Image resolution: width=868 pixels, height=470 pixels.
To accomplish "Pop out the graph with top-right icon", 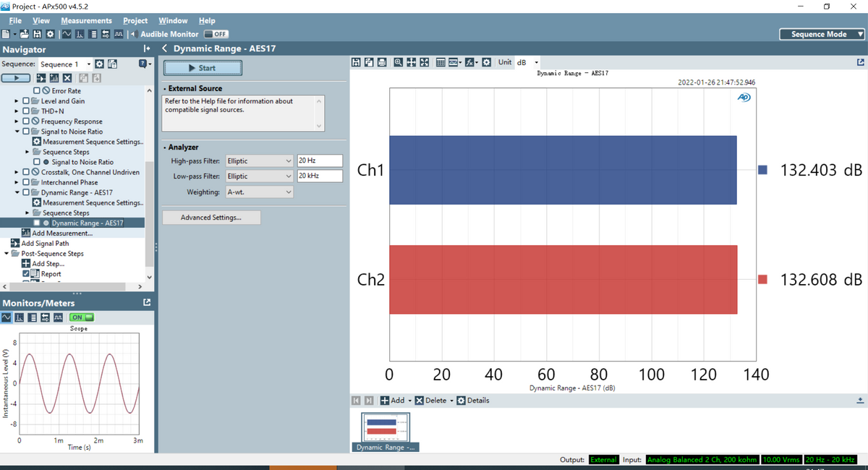I will [860, 63].
